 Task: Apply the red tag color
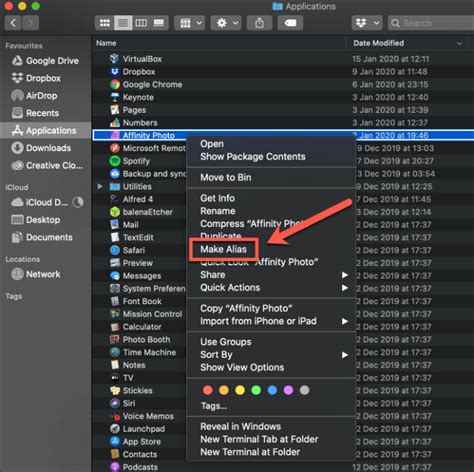tap(208, 390)
